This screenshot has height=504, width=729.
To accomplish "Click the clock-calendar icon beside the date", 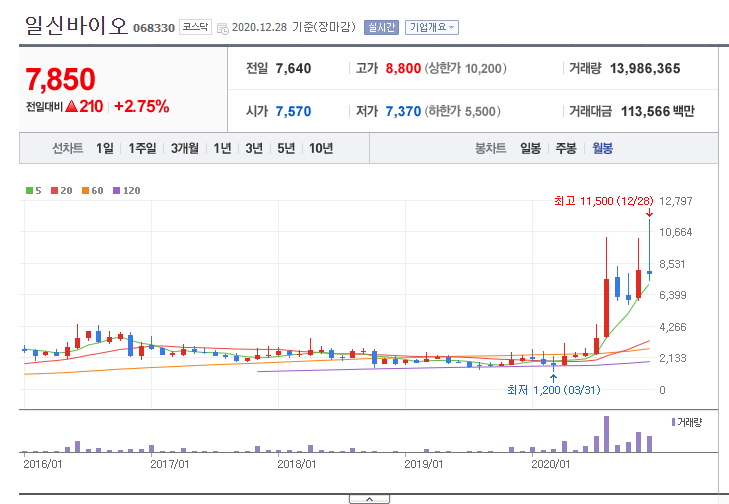I will (223, 28).
